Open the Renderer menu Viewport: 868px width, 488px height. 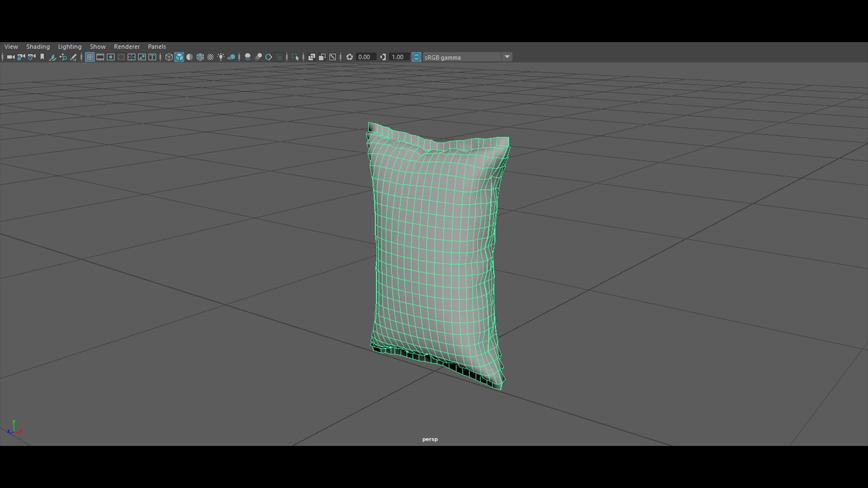[x=127, y=47]
